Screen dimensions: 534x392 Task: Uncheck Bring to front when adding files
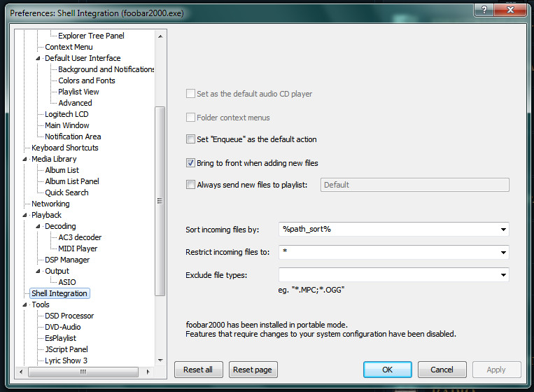tap(190, 163)
